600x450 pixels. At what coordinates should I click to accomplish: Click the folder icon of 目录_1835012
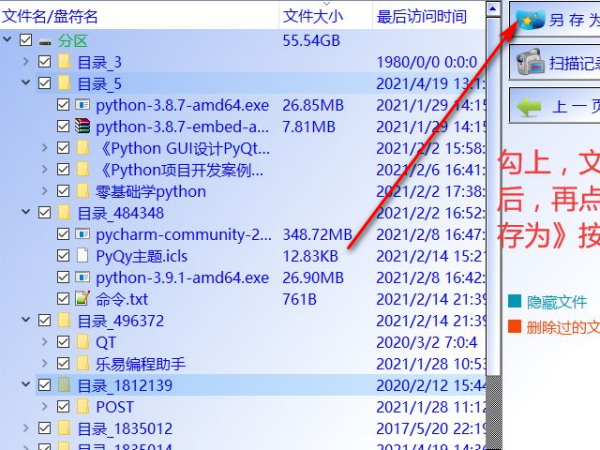tap(64, 428)
